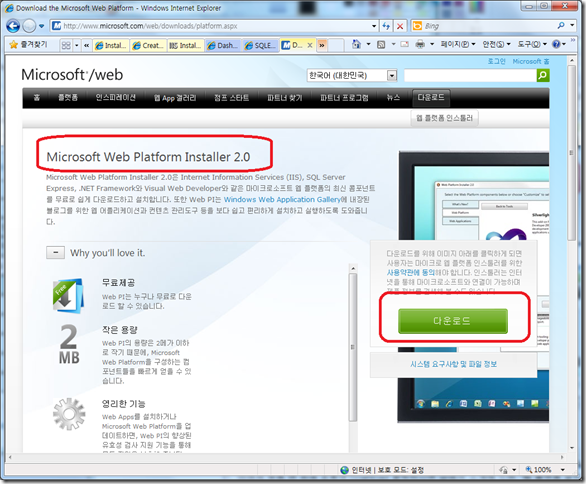The height and width of the screenshot is (484, 586).
Task: Click the browser Forward arrow button
Action: (29, 26)
